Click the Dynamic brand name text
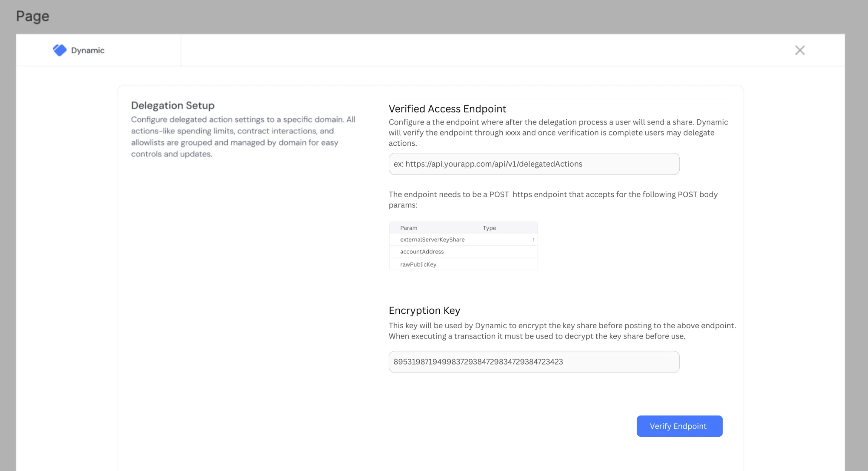 pos(88,50)
